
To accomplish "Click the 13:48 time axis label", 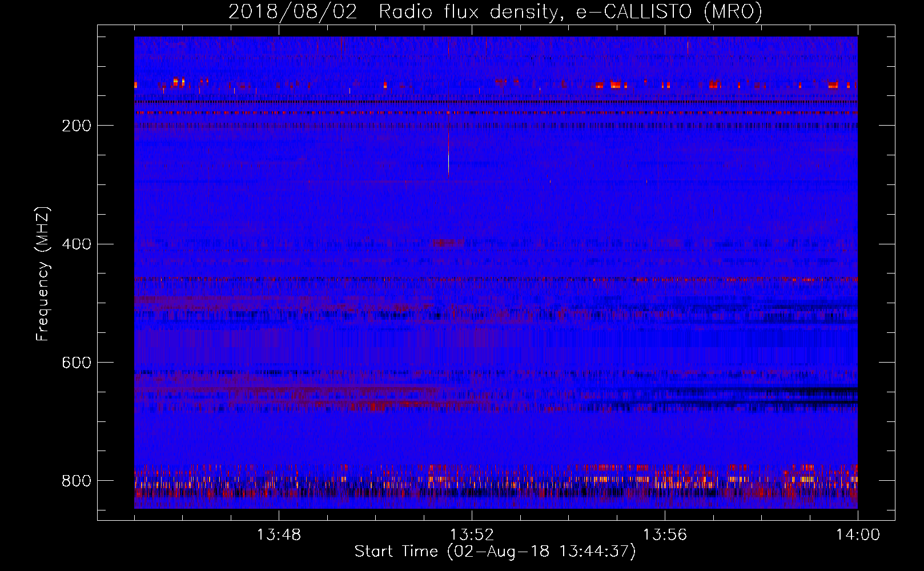I will pos(279,535).
